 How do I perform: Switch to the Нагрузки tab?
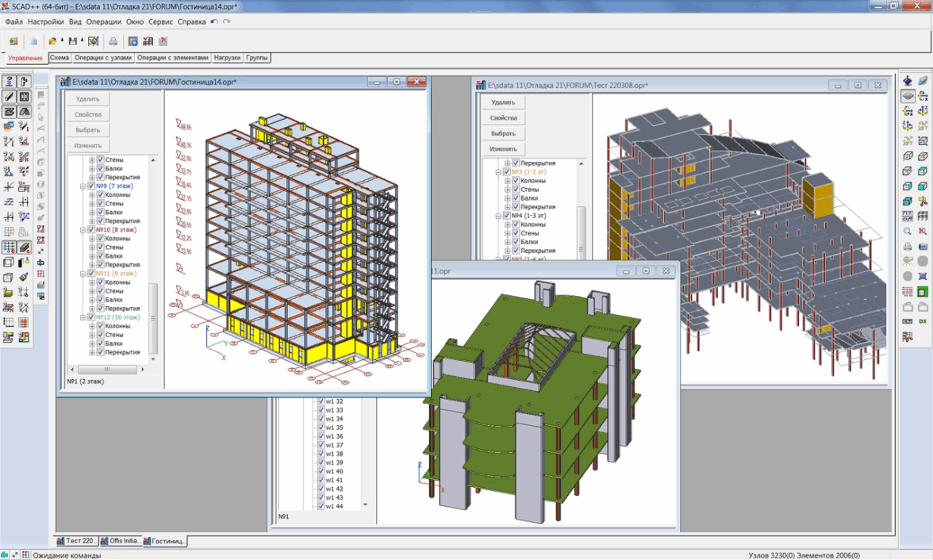pos(227,58)
